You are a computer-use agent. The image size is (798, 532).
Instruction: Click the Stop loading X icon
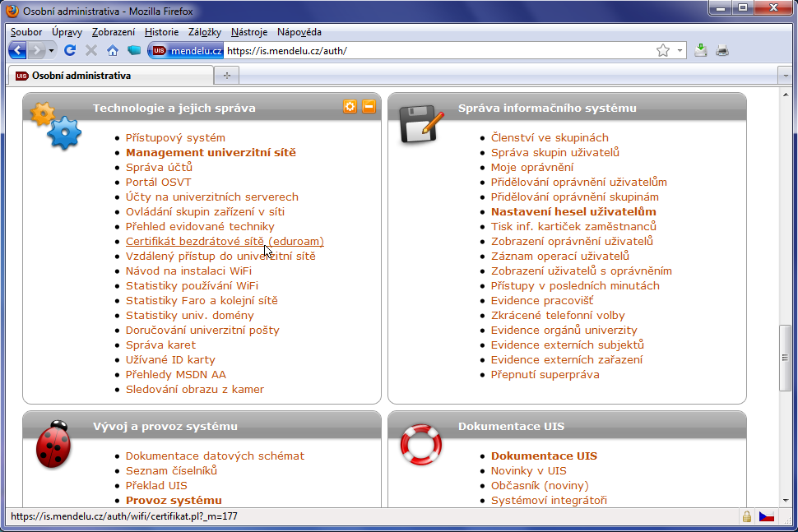(91, 50)
